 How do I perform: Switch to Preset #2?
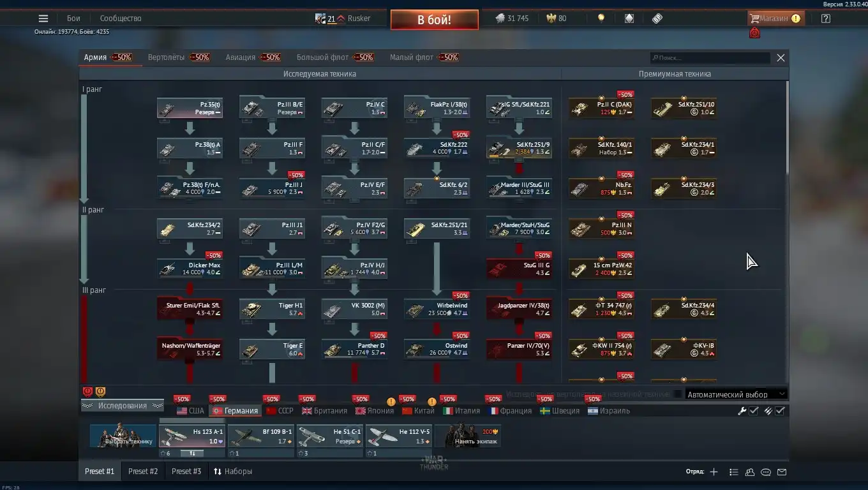click(x=143, y=471)
